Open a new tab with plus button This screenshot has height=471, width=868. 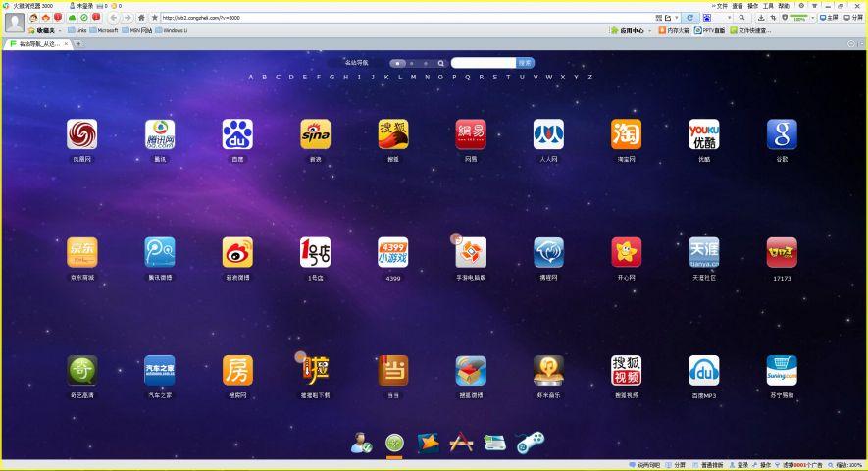click(78, 44)
